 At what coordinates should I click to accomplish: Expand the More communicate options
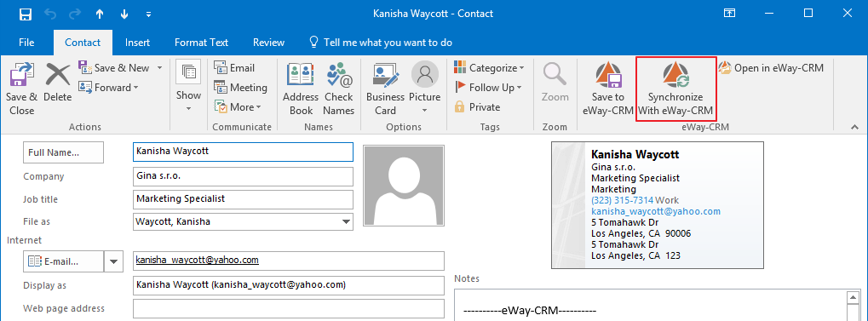click(238, 106)
